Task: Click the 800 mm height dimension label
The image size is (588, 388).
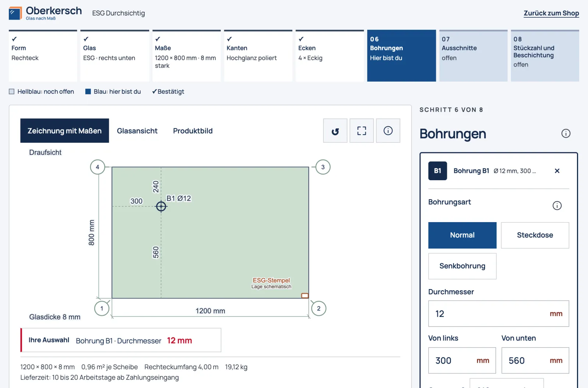Action: pyautogui.click(x=92, y=232)
